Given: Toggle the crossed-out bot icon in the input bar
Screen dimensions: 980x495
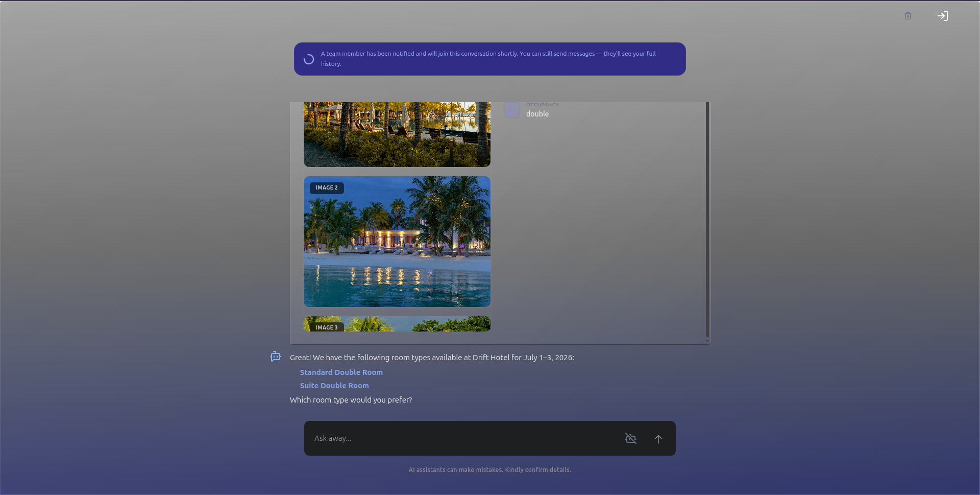Looking at the screenshot, I should click(631, 438).
